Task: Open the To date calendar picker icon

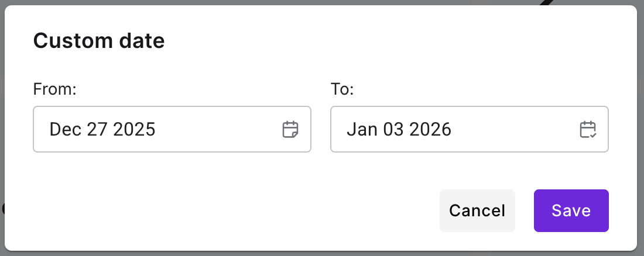Action: tap(588, 129)
